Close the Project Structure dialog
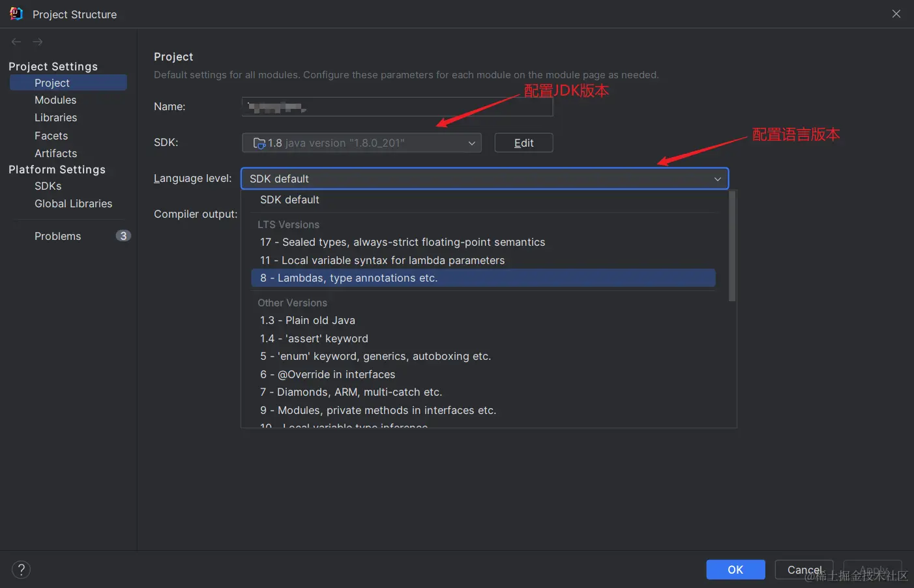Screen dimensions: 914x588 point(896,14)
